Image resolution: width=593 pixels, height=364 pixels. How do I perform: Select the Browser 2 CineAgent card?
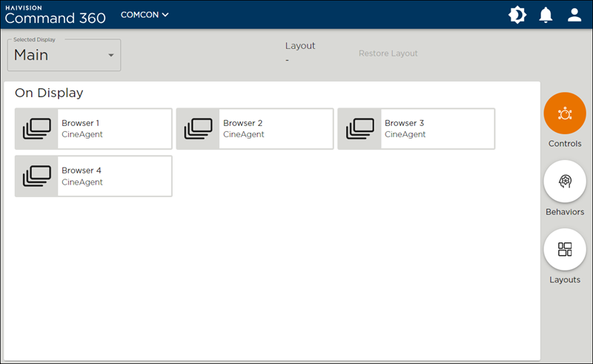276,129
